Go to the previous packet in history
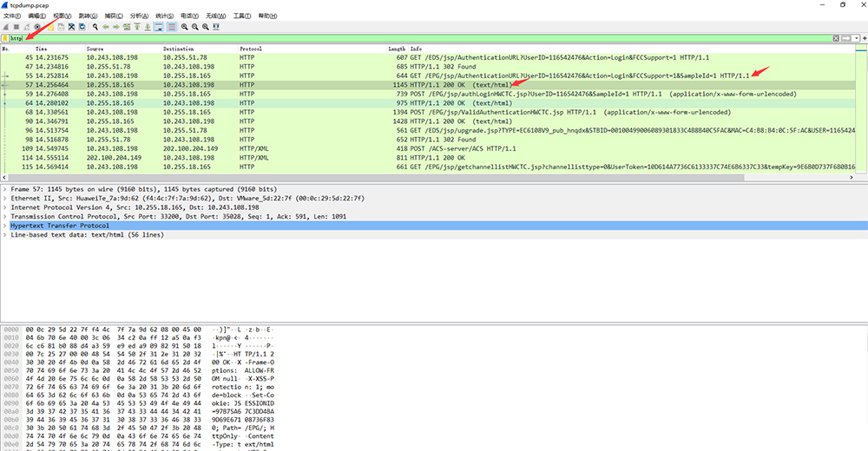Image resolution: width=868 pixels, height=451 pixels. coord(106,27)
